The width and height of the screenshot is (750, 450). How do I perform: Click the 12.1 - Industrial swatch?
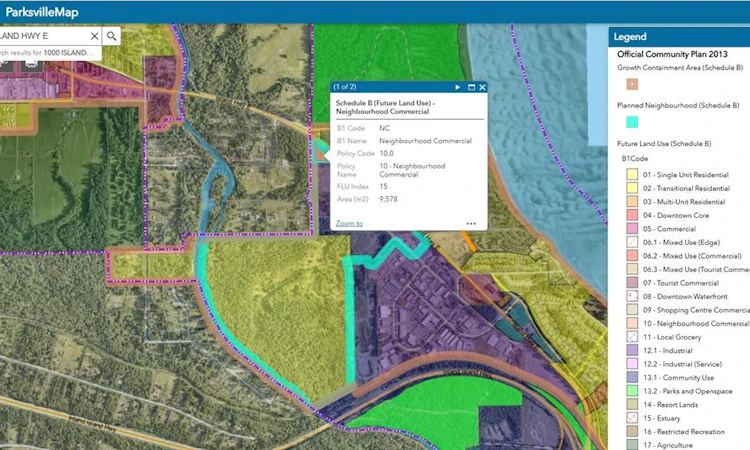tap(632, 350)
